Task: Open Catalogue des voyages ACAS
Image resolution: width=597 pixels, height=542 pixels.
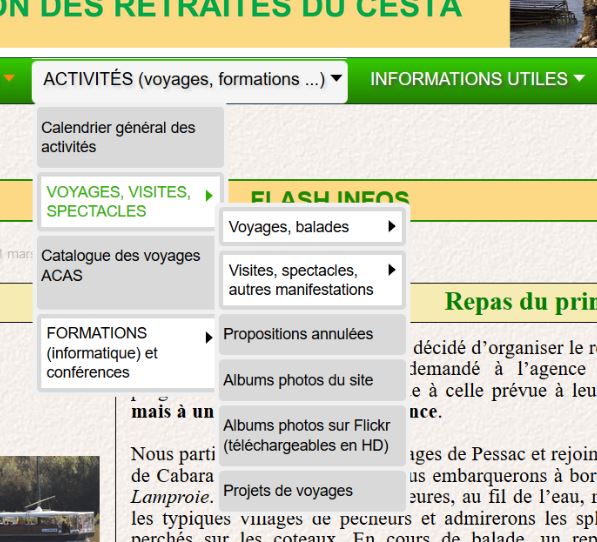Action: (x=126, y=273)
